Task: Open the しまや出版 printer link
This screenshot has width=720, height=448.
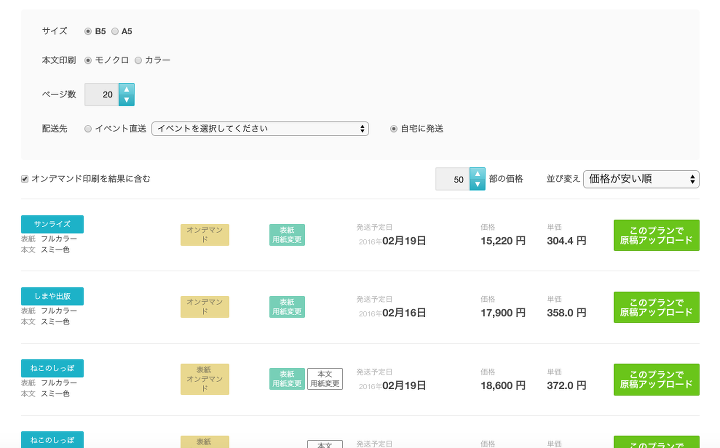Action: [52, 296]
